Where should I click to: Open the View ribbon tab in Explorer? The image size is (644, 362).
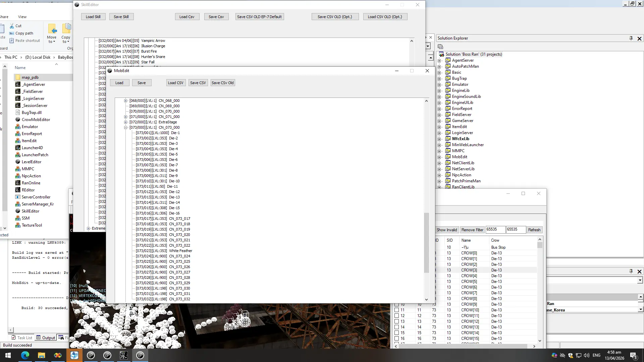click(x=22, y=17)
